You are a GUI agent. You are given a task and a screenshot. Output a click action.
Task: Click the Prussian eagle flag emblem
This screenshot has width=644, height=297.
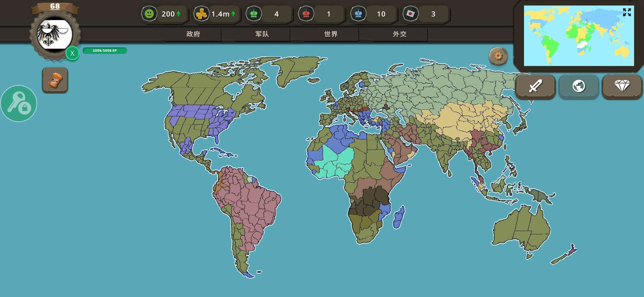coord(55,34)
